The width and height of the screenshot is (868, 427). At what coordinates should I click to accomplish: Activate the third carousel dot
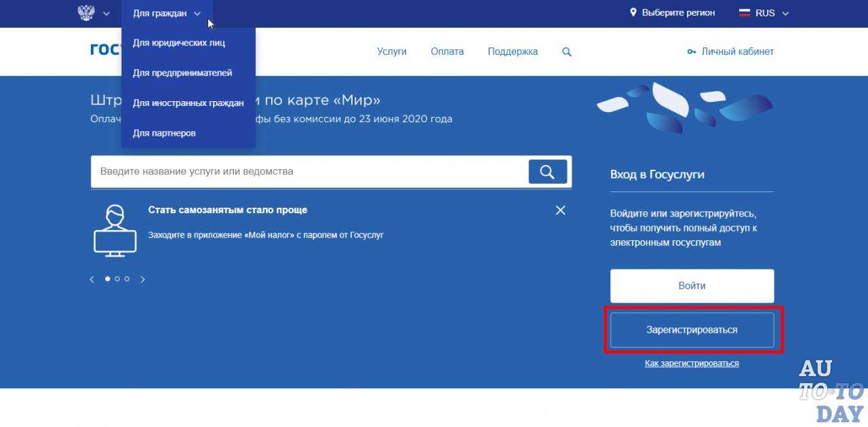(x=126, y=278)
